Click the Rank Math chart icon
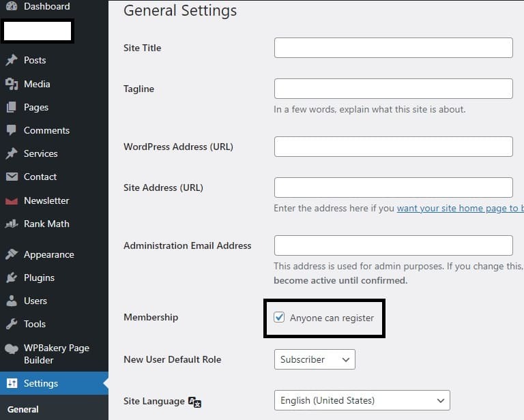The image size is (524, 420). 11,224
